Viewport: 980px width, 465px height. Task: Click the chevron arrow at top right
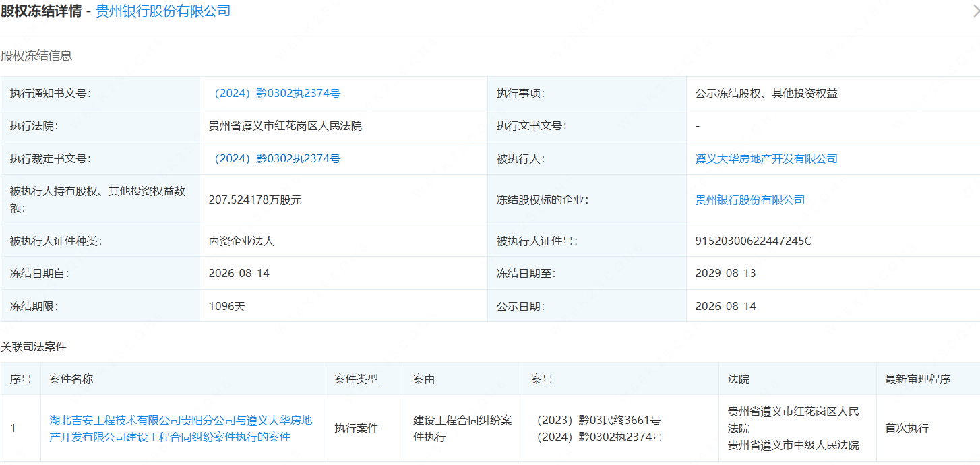(976, 11)
